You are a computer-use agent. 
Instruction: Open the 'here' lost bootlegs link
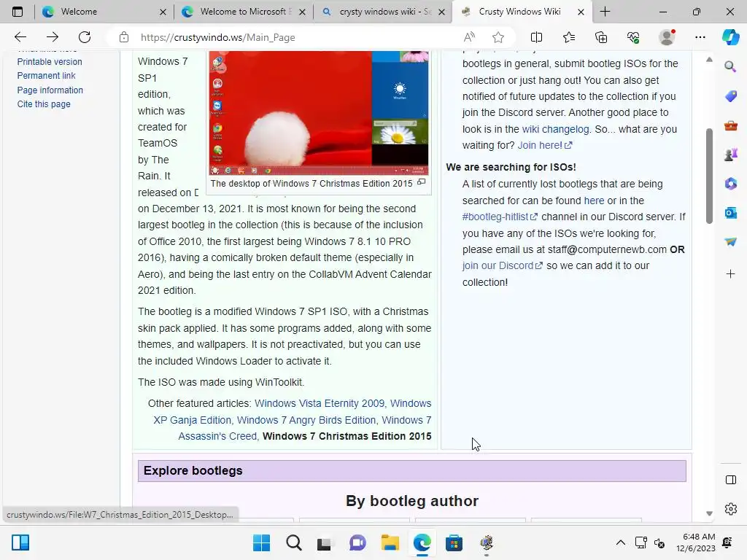[x=594, y=201]
